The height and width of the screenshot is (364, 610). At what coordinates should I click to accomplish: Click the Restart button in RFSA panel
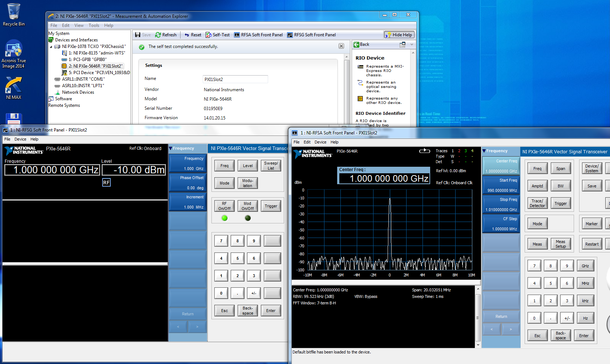coord(591,244)
